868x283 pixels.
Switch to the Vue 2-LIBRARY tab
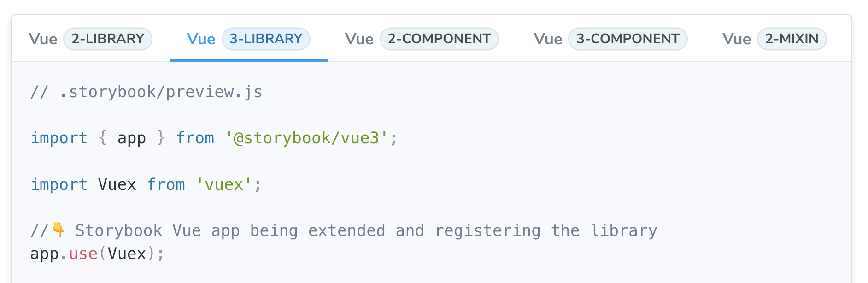(x=90, y=39)
